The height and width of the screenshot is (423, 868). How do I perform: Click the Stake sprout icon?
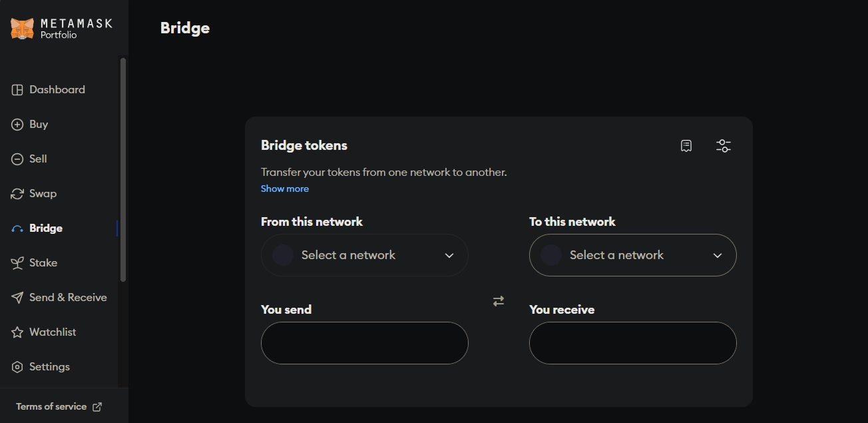pos(17,263)
